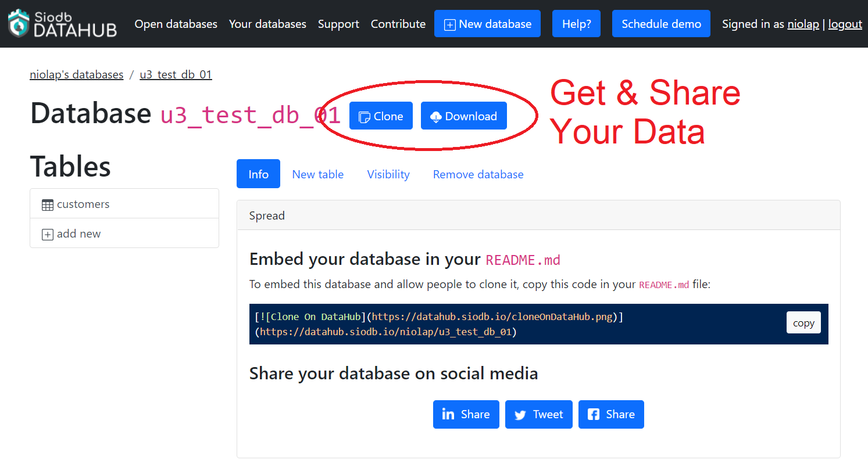This screenshot has height=467, width=868.
Task: Go to Your databases
Action: [267, 24]
